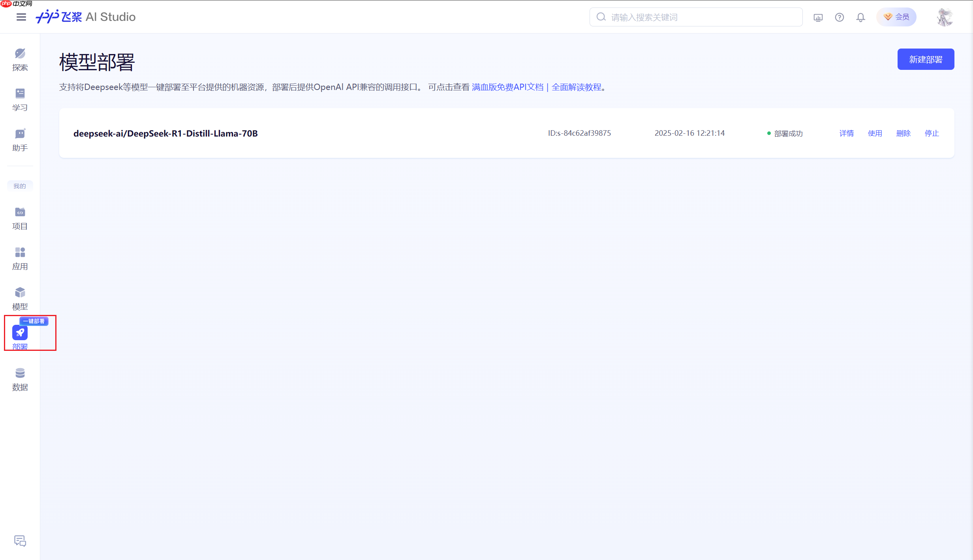Open the 满血版免费API文档 link
The width and height of the screenshot is (973, 560).
pos(508,87)
